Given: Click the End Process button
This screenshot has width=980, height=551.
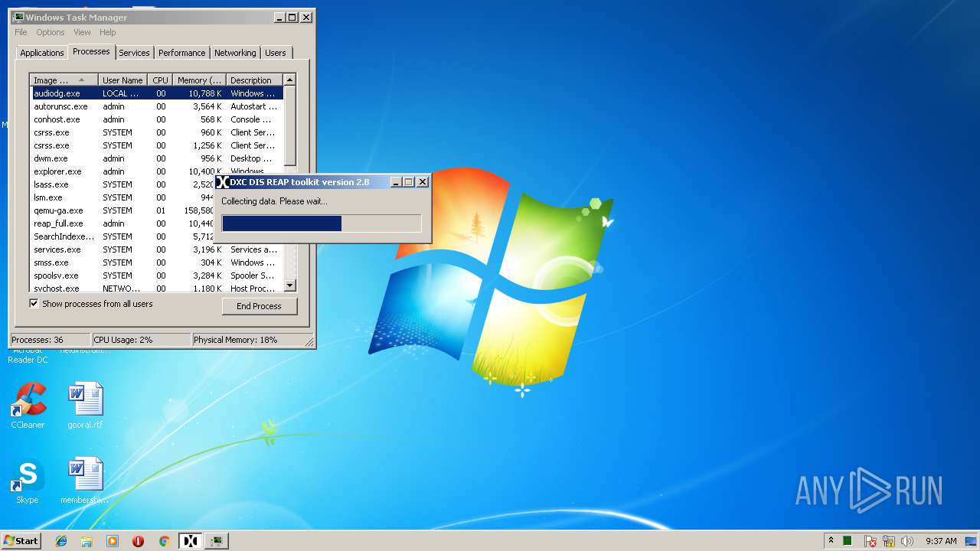Looking at the screenshot, I should point(260,306).
